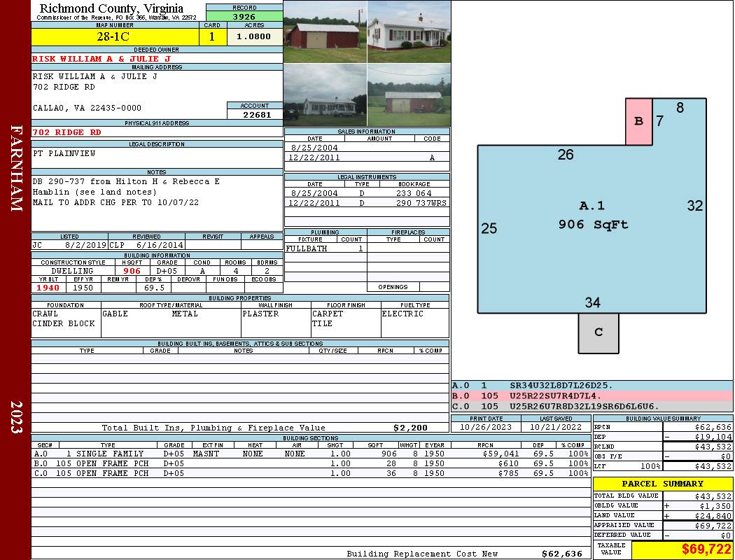Click the DEP amount $19,104 in building summary
The height and width of the screenshot is (560, 735).
pyautogui.click(x=713, y=437)
